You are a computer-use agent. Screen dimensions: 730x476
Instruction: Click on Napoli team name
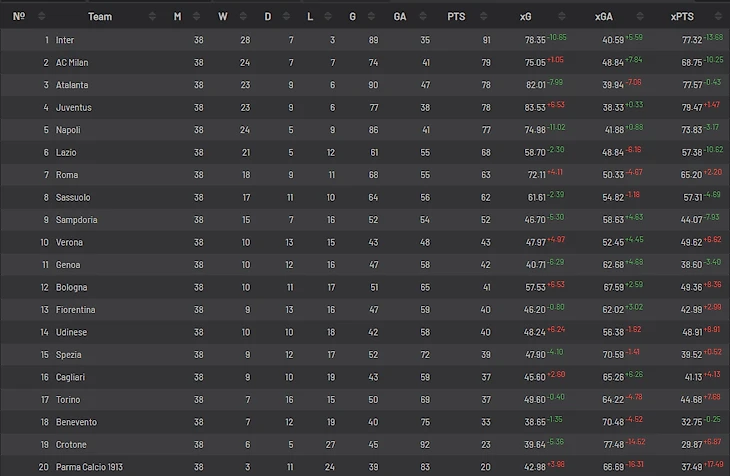coord(68,130)
